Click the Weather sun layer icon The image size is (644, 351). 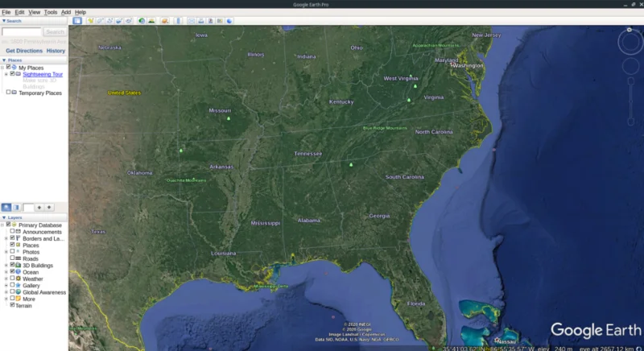[18, 279]
